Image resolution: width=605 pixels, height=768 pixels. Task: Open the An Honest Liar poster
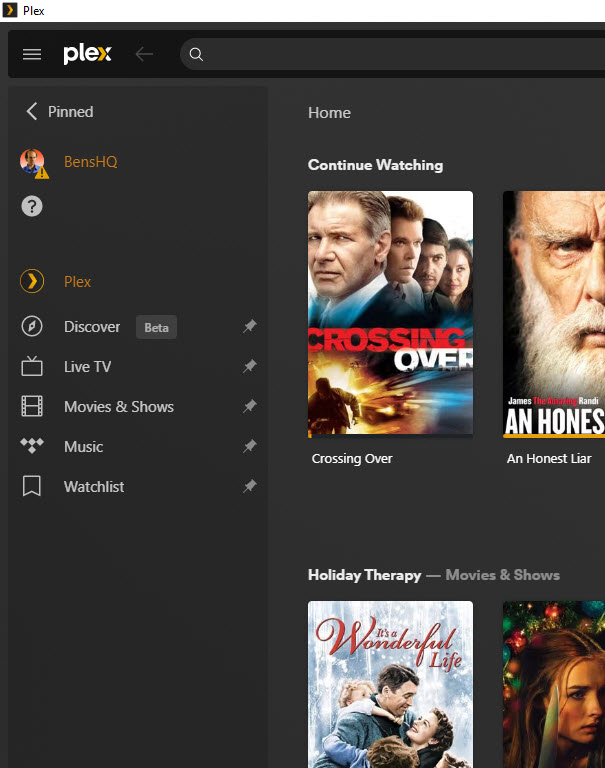pyautogui.click(x=554, y=313)
